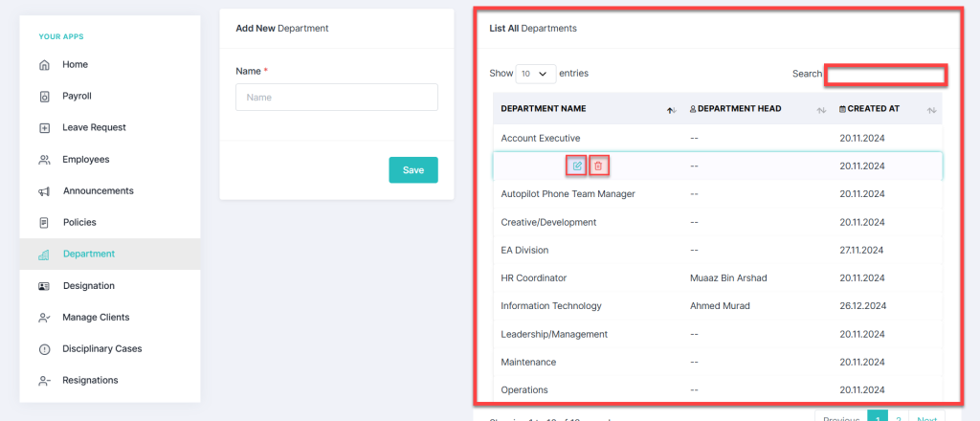Screen dimensions: 980x421
Task: Click the Designation ID card icon
Action: point(44,286)
